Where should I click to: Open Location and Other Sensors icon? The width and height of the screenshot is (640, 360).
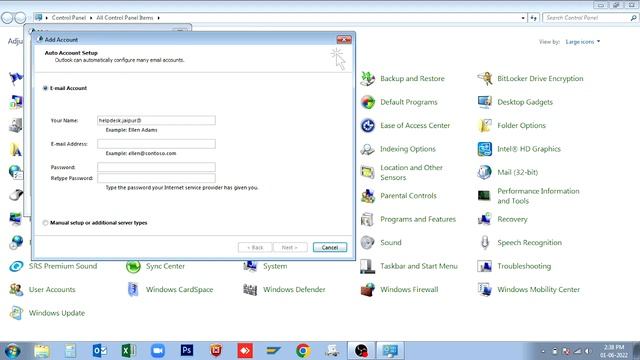(x=368, y=172)
